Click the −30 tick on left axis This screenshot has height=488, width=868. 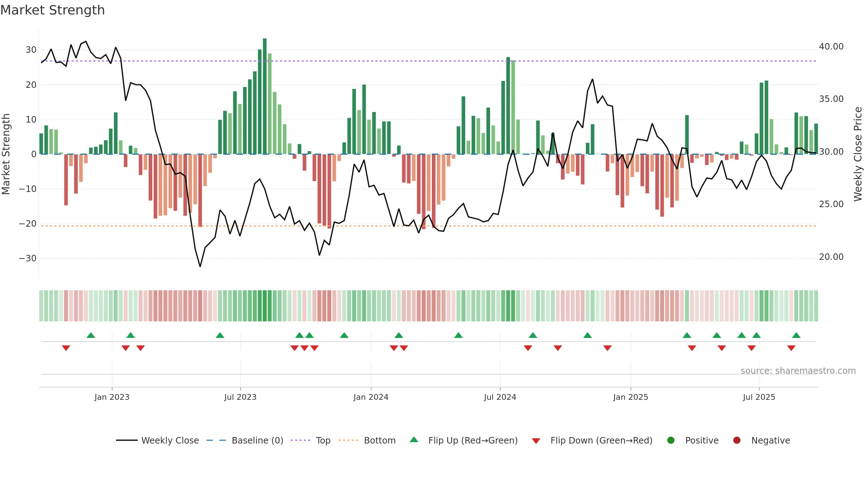[28, 258]
